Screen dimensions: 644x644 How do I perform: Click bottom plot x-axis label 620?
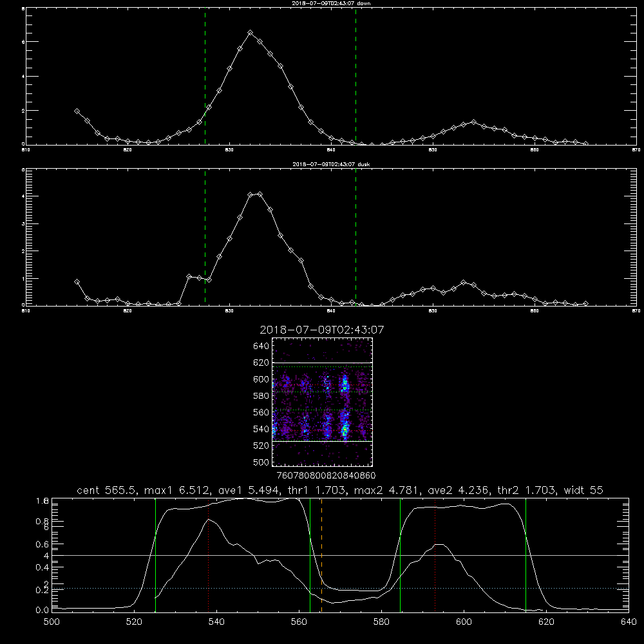[546, 622]
